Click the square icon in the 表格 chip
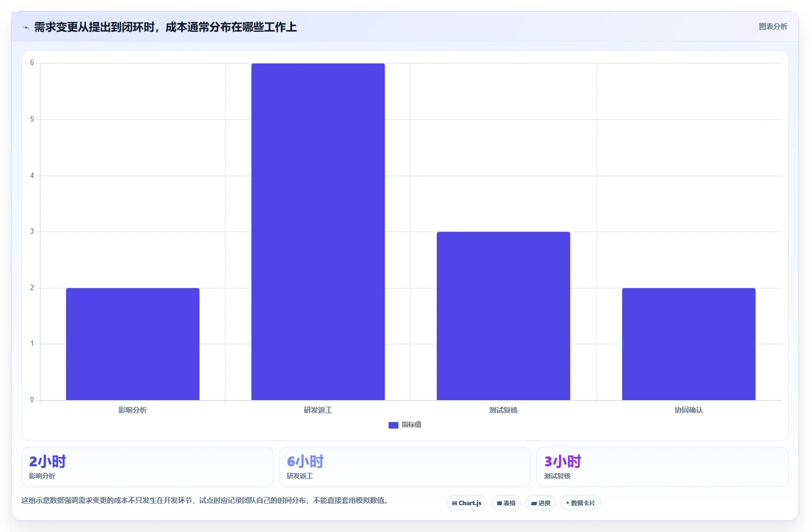Viewport: 810px width, 532px height. (x=499, y=503)
